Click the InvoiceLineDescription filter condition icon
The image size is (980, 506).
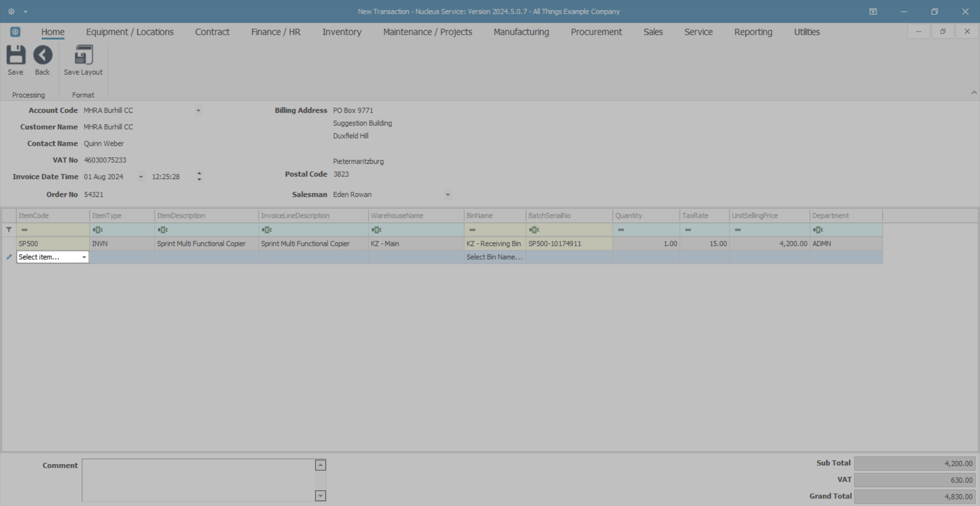[x=267, y=230]
